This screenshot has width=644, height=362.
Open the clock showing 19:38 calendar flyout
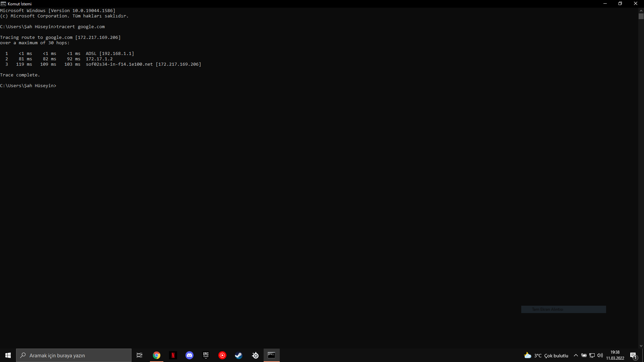point(615,355)
